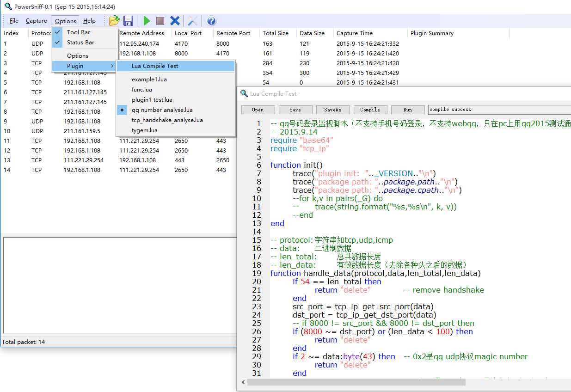The height and width of the screenshot is (392, 571).
Task: Close the Options menu
Action: click(65, 21)
